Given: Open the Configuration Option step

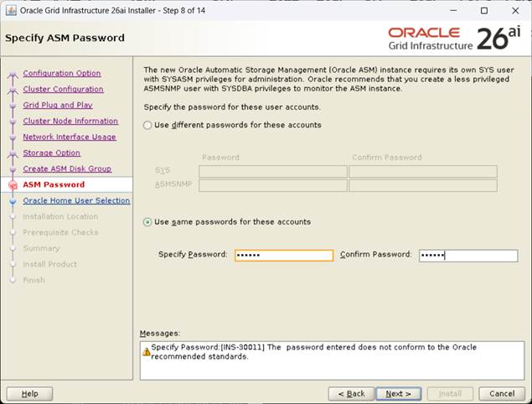Looking at the screenshot, I should (62, 73).
